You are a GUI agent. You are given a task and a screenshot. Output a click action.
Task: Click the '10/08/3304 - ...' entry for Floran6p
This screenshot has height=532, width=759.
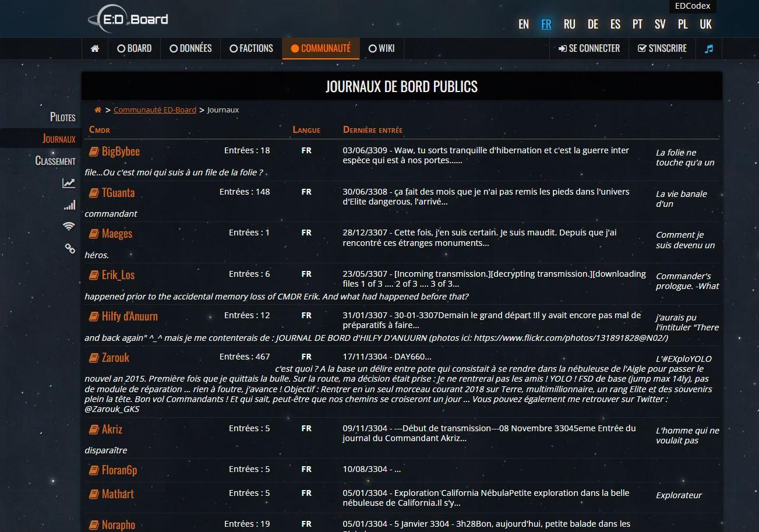click(372, 469)
